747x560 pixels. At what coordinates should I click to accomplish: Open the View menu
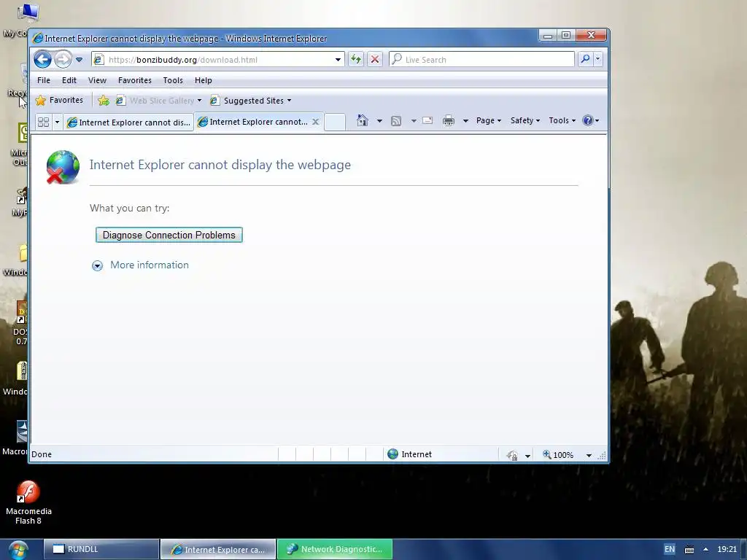pos(97,80)
